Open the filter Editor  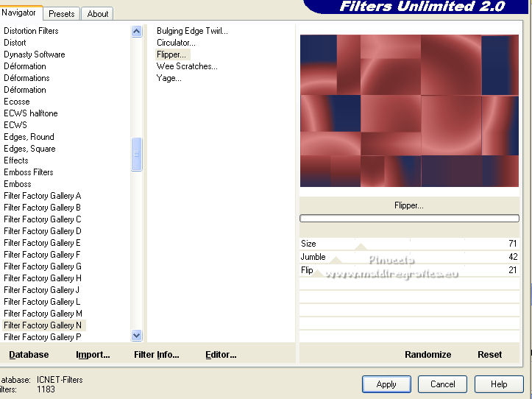point(221,355)
